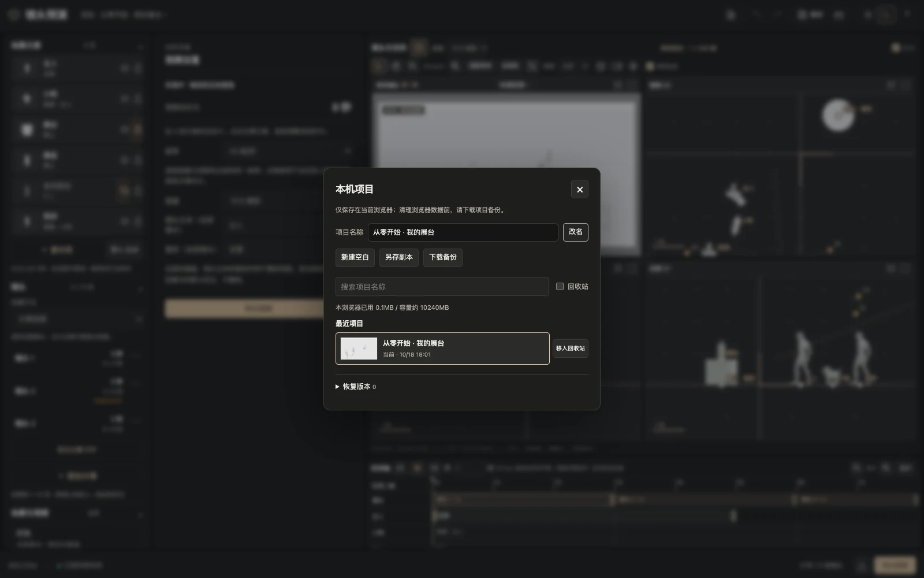Open the 从零开始 · 我的展台 project thumbnail
This screenshot has width=924, height=578.
coord(359,349)
